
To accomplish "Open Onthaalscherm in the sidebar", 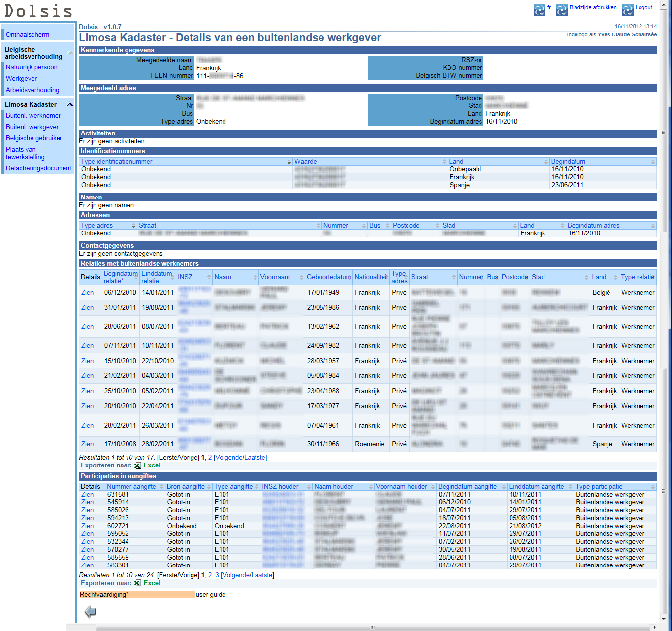I will tap(28, 34).
